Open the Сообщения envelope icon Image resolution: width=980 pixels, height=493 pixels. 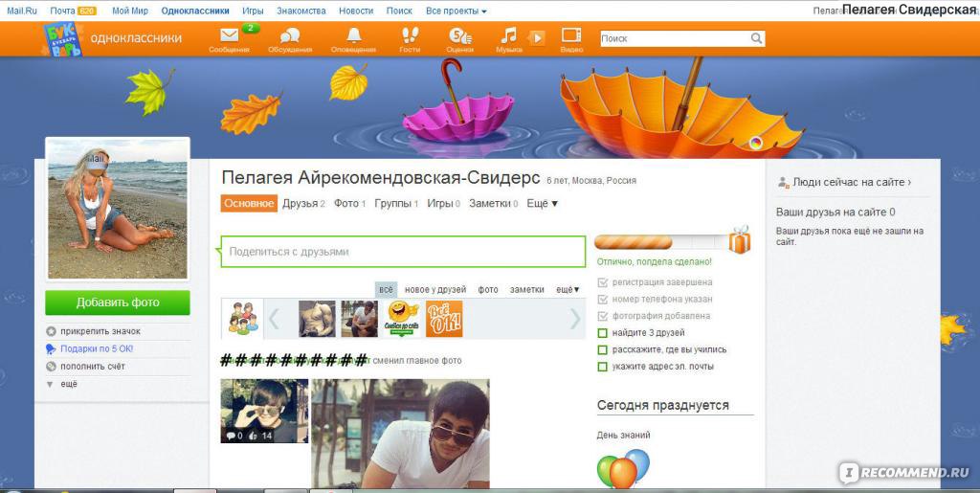(x=230, y=36)
